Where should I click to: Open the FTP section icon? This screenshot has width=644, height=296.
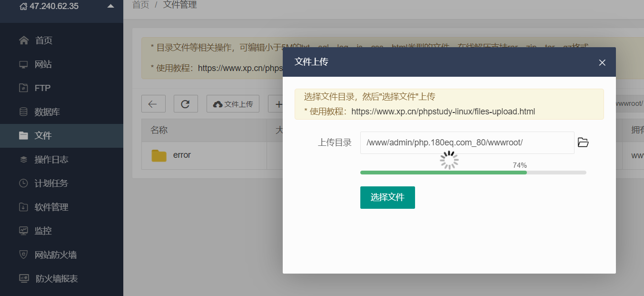(x=23, y=88)
